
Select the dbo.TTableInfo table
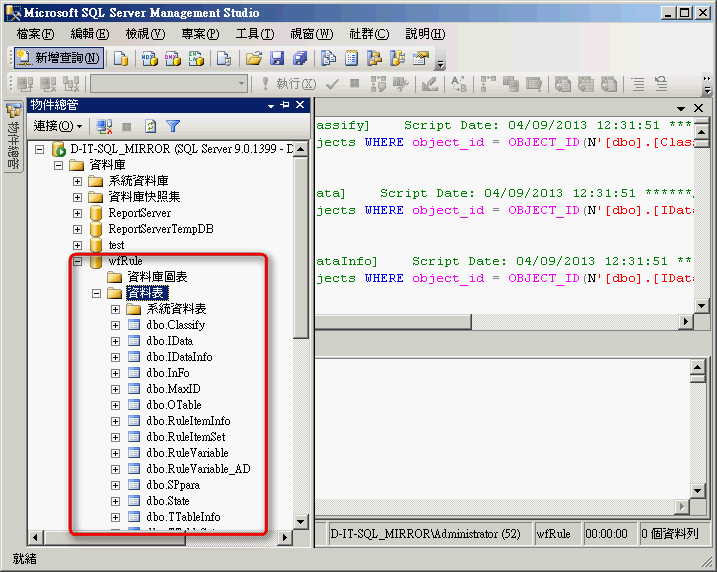183,517
